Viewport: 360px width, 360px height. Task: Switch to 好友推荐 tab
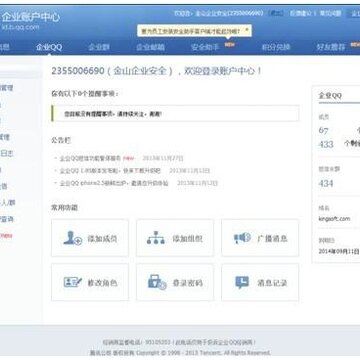331,47
